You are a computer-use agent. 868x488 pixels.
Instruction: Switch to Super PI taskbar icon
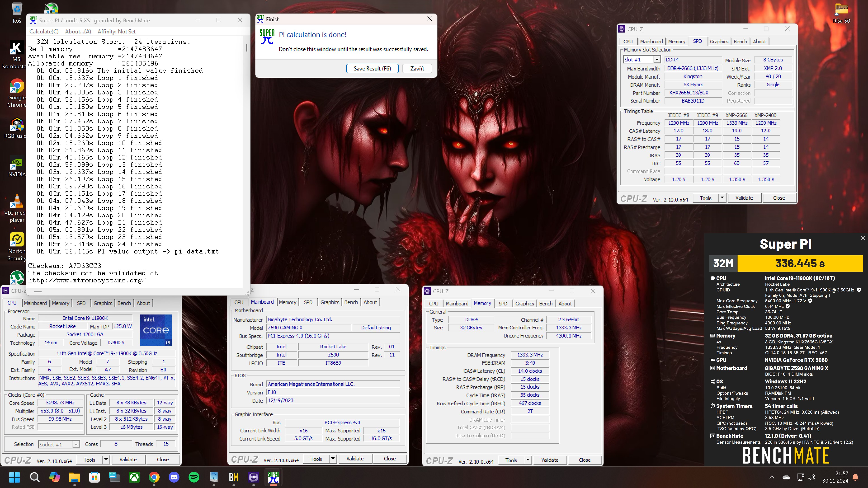pyautogui.click(x=273, y=477)
